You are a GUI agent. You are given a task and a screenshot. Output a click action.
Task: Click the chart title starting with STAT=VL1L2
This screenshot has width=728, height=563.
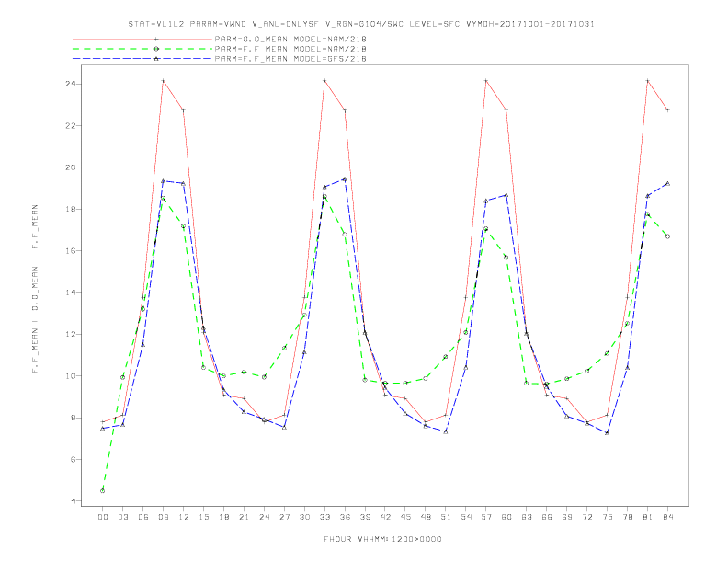361,24
